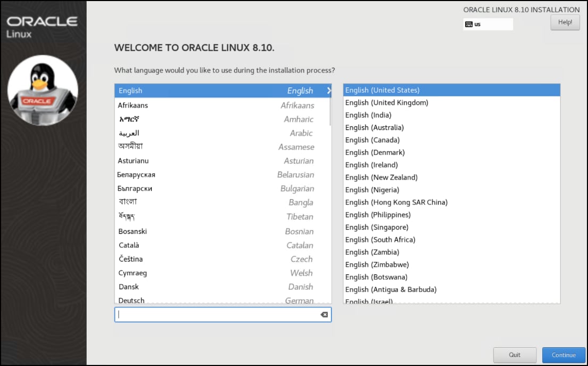The width and height of the screenshot is (588, 366).
Task: Select the Tibetan language row
Action: (223, 217)
